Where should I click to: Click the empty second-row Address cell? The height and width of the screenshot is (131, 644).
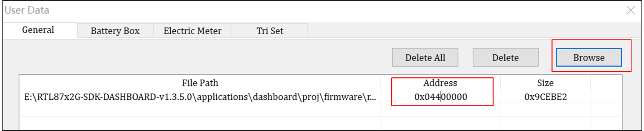(440, 110)
